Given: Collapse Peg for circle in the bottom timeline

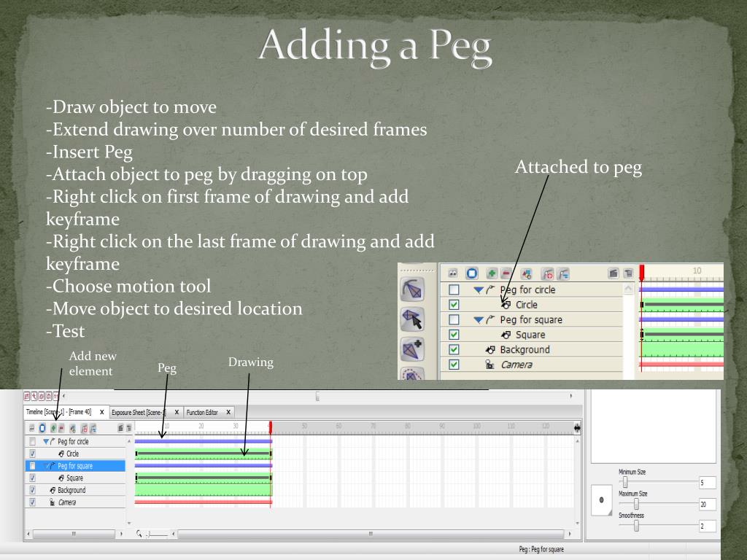Looking at the screenshot, I should coord(45,441).
